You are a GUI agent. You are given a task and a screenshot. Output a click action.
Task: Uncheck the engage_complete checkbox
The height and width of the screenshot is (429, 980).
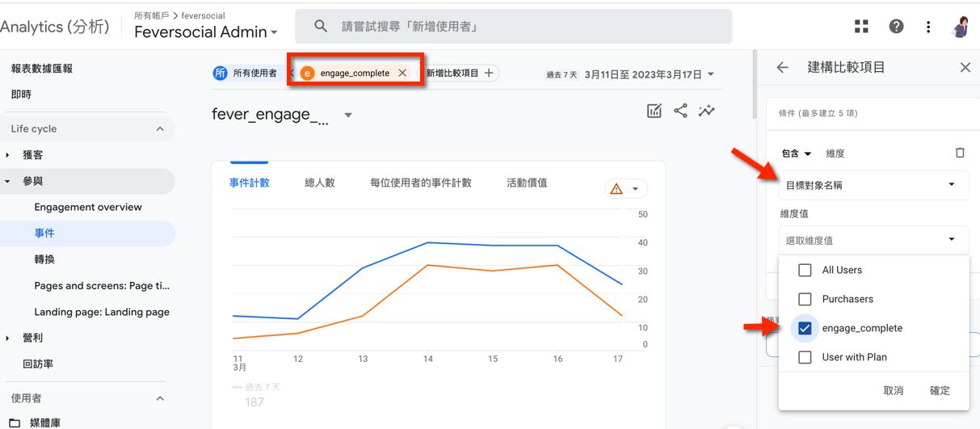pos(805,328)
